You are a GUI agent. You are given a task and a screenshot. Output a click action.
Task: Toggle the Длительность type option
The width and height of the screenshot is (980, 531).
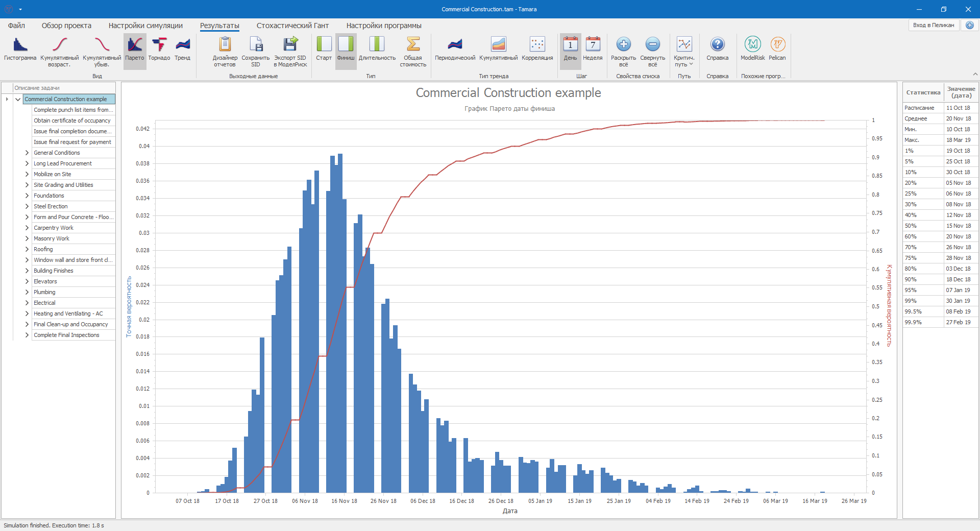click(377, 50)
